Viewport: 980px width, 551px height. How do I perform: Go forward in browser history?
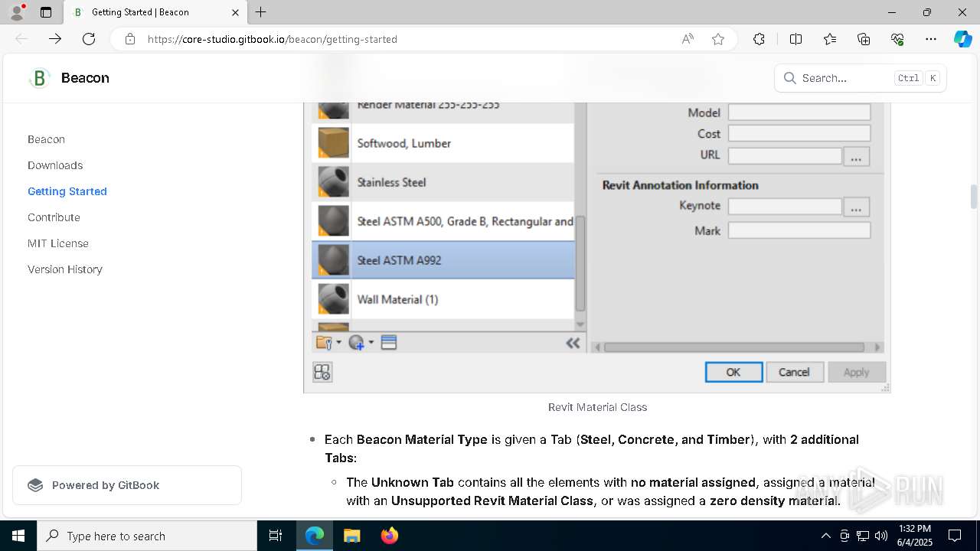(x=55, y=39)
